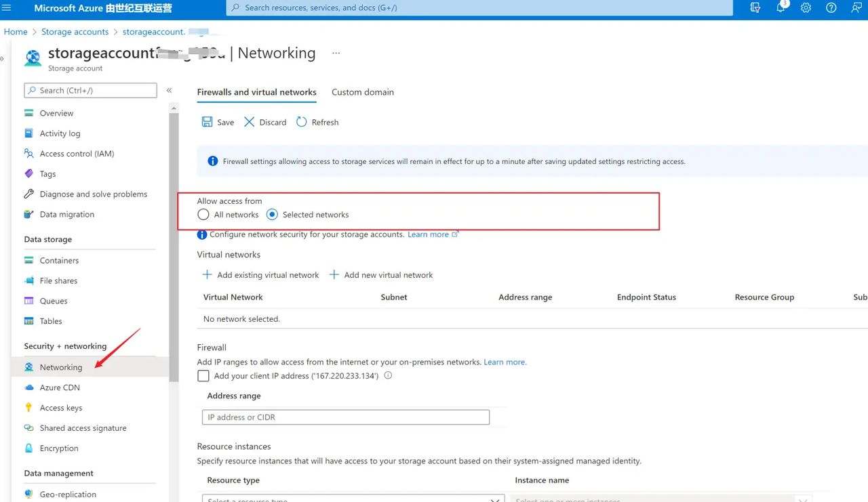Viewport: 868px width, 502px height.
Task: Open the Access keys page
Action: (x=60, y=407)
